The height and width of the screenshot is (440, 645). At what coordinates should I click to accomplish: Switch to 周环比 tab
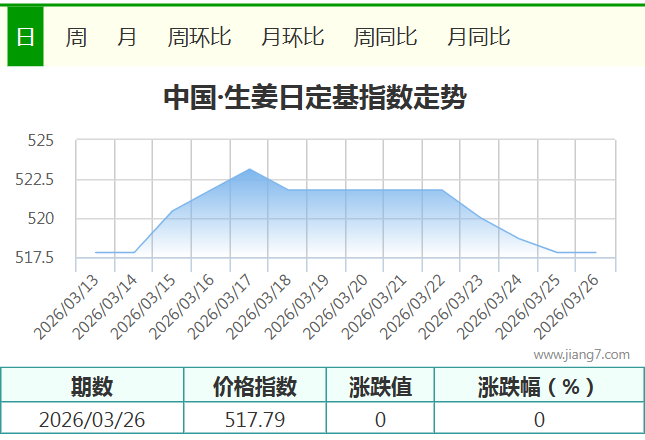[x=199, y=38]
